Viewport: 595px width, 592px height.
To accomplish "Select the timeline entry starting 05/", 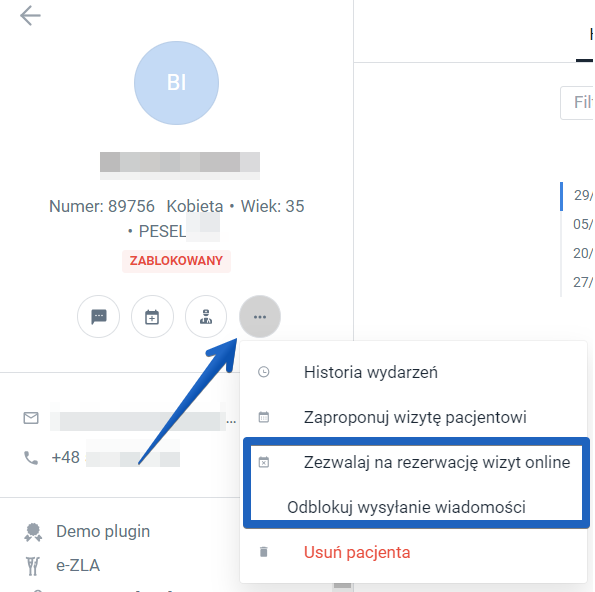I will coord(583,224).
